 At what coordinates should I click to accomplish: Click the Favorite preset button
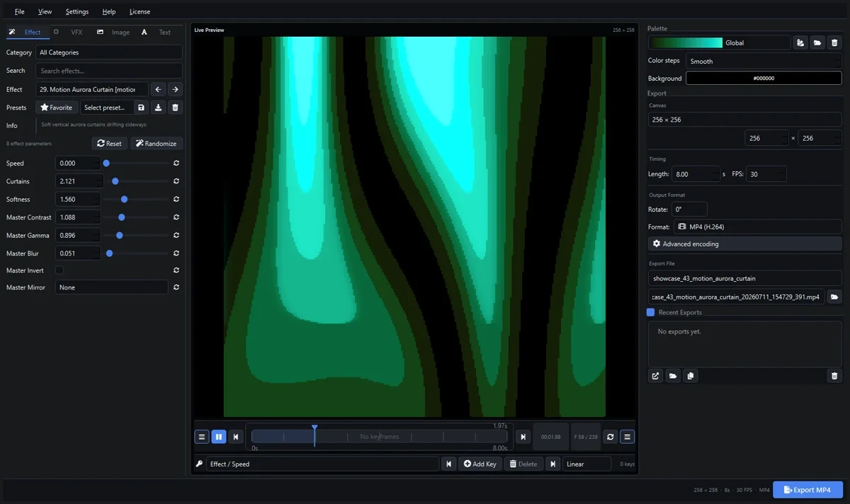tap(56, 108)
